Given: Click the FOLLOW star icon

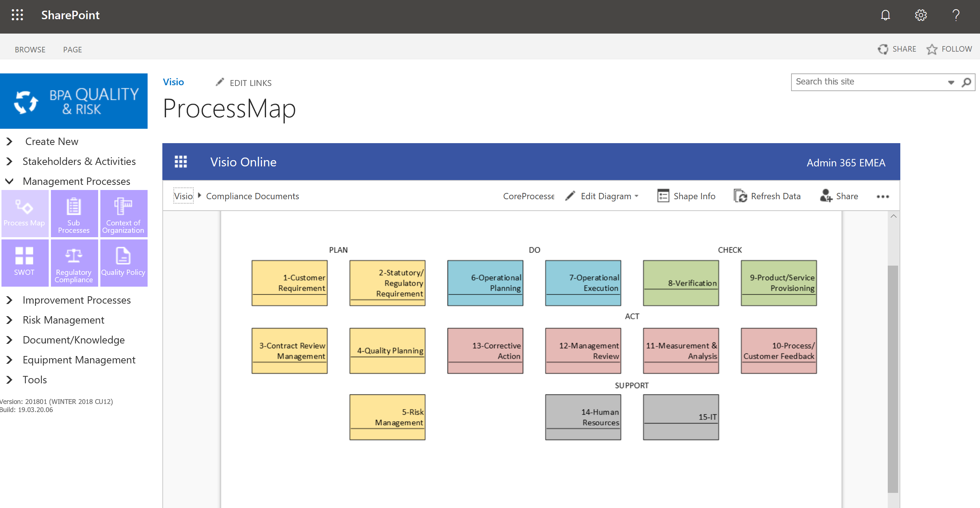Looking at the screenshot, I should pos(932,49).
